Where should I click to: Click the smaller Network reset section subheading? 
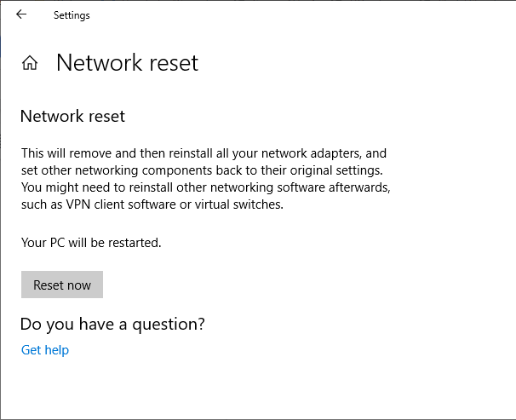pos(72,116)
